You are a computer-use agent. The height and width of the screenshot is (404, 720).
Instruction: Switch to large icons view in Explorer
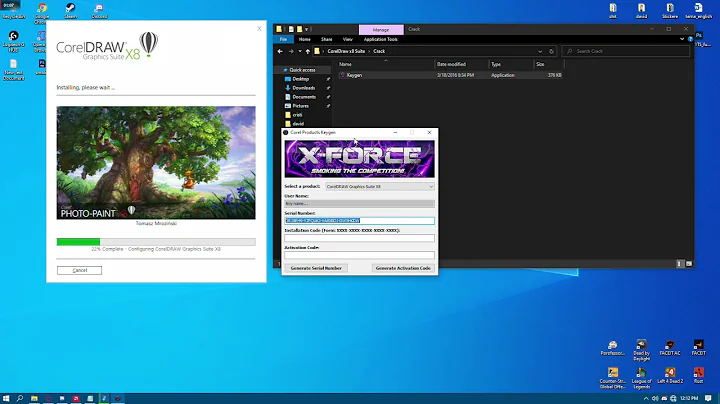(x=689, y=264)
